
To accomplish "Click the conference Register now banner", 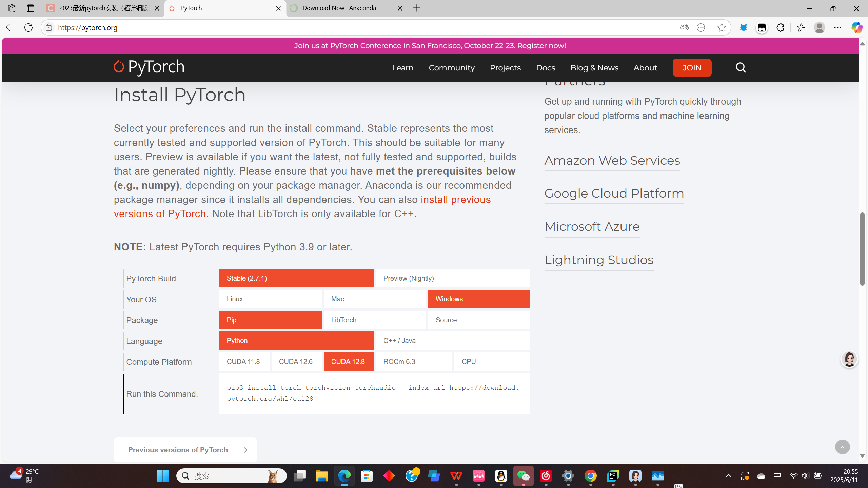I will (x=430, y=45).
